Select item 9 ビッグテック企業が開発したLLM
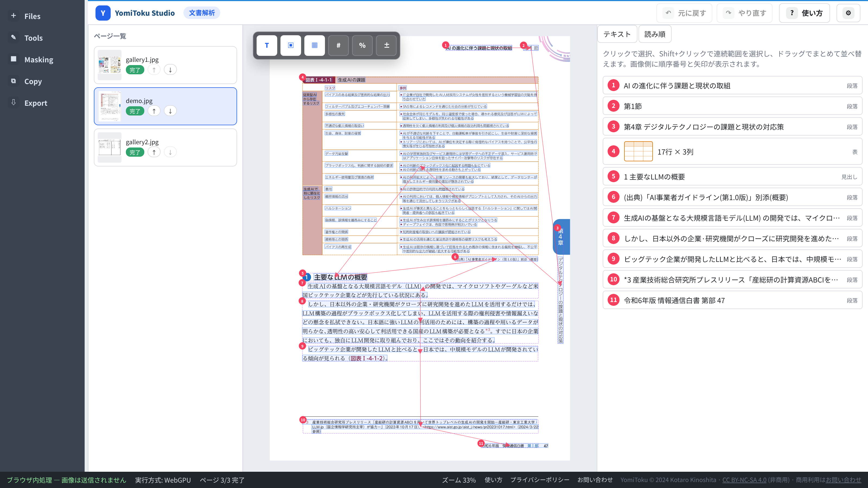The width and height of the screenshot is (868, 488). point(733,259)
